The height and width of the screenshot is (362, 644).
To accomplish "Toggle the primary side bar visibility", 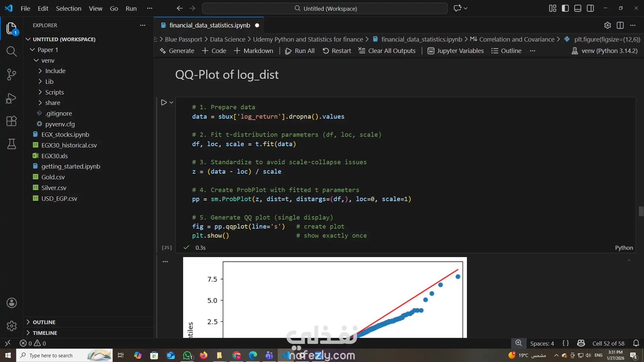I will pyautogui.click(x=565, y=8).
